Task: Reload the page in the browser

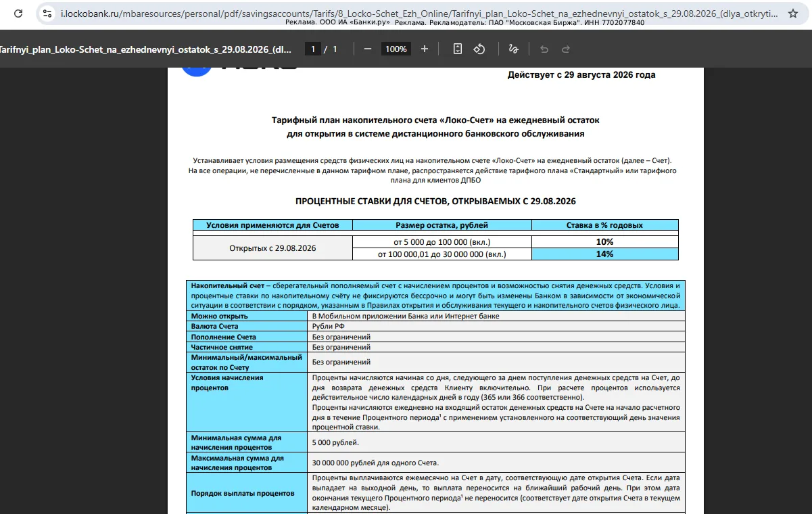Action: 18,13
